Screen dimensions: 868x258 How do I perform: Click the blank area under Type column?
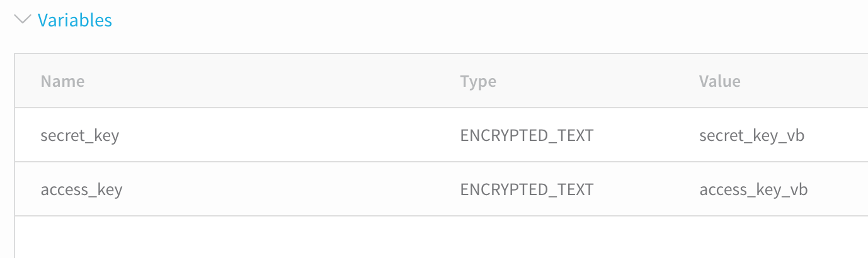point(527,237)
